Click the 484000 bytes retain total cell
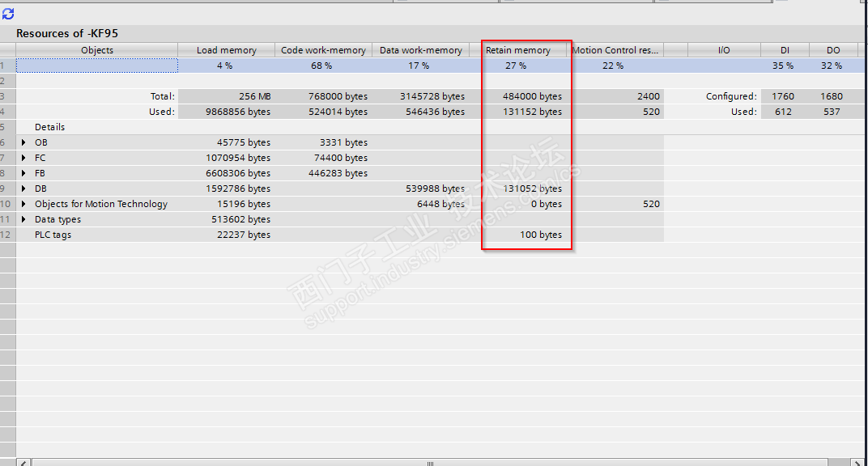Screen dimensions: 868x466 (x=518, y=96)
